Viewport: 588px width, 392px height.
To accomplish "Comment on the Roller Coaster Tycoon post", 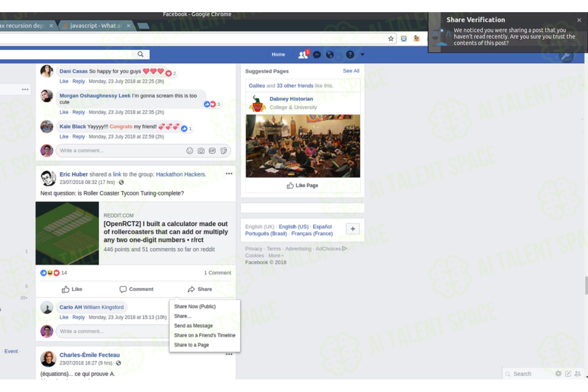I will pos(136,289).
